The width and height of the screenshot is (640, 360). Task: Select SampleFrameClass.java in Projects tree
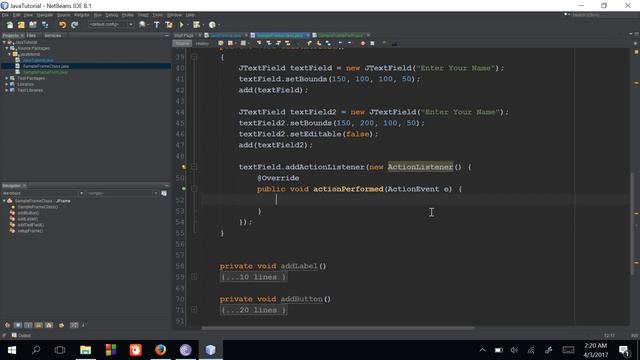46,66
